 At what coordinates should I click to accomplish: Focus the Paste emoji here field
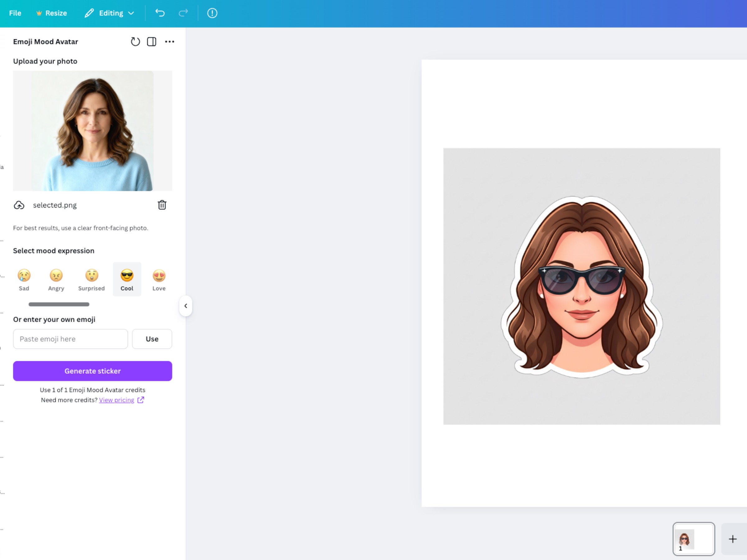point(71,339)
